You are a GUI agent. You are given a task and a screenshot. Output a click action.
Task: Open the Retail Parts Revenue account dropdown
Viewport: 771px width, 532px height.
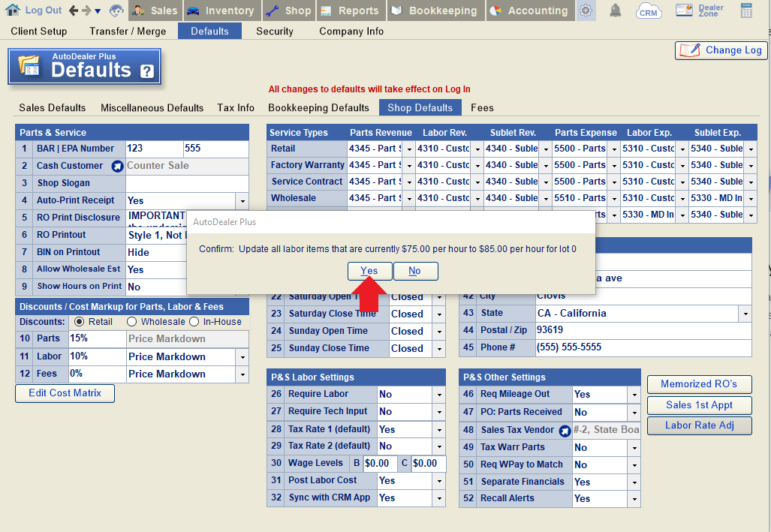tap(408, 149)
